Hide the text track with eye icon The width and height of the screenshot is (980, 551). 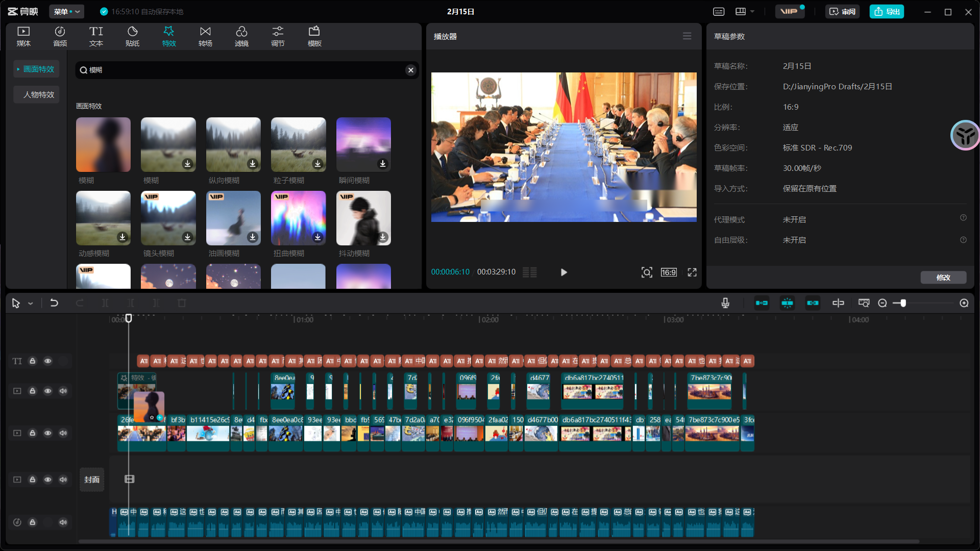coord(47,361)
